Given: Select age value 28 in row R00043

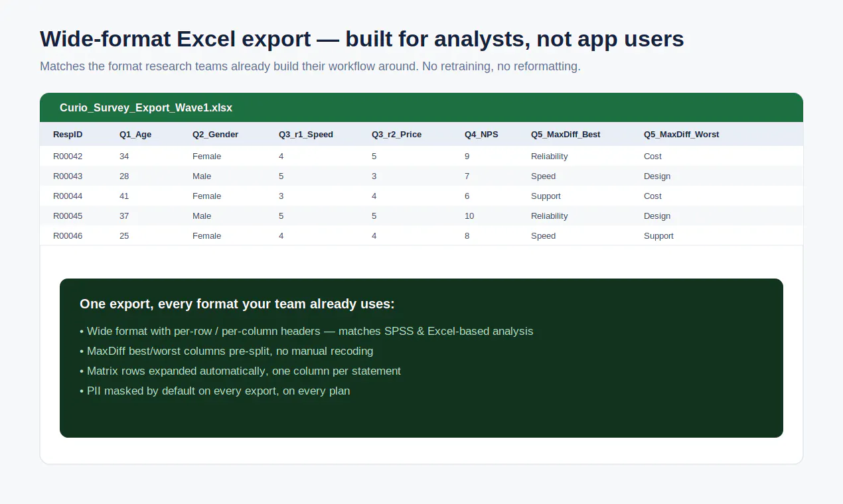Looking at the screenshot, I should [x=124, y=176].
